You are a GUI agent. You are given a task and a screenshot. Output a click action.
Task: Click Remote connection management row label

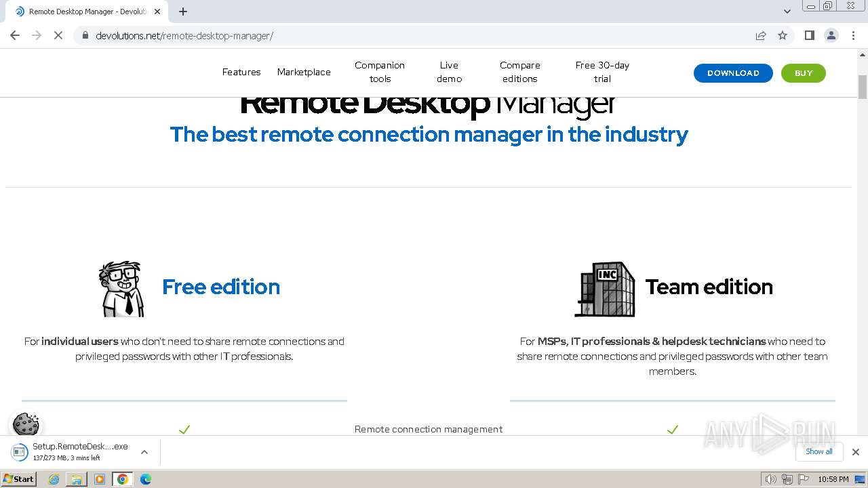pos(429,429)
